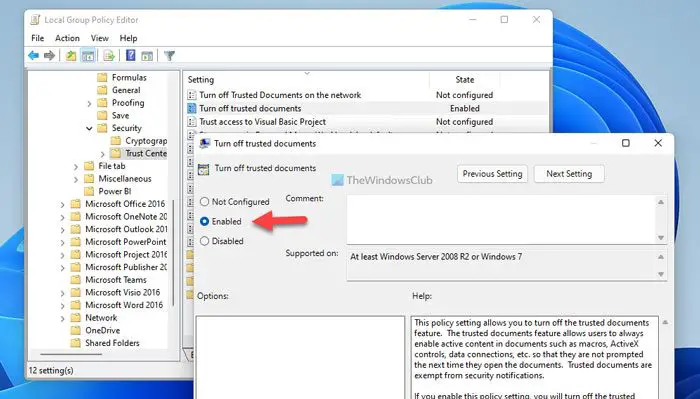Click the Formulas folder icon

coord(102,77)
